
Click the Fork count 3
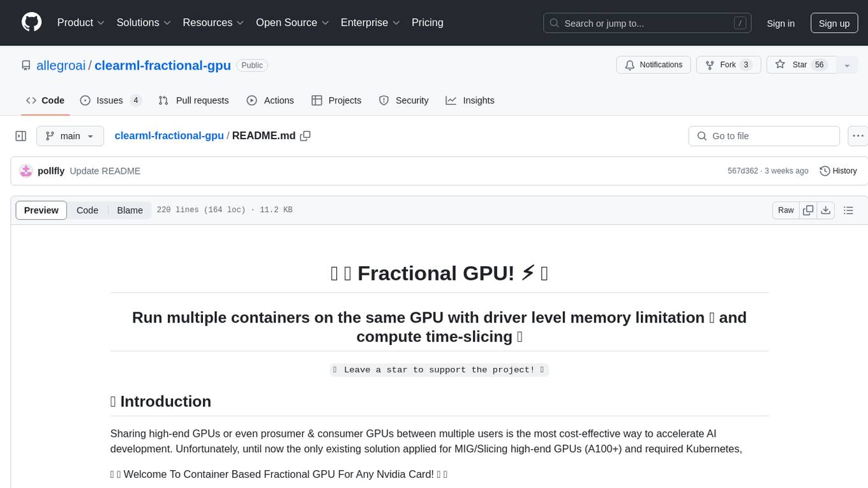pos(746,65)
